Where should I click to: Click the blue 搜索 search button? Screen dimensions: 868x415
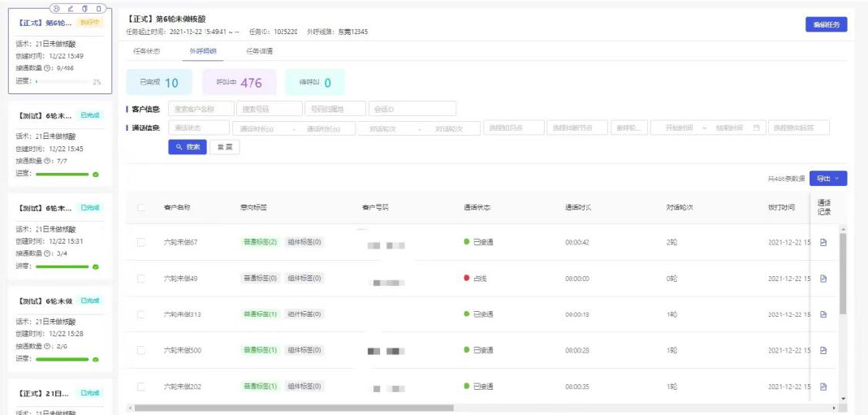187,147
